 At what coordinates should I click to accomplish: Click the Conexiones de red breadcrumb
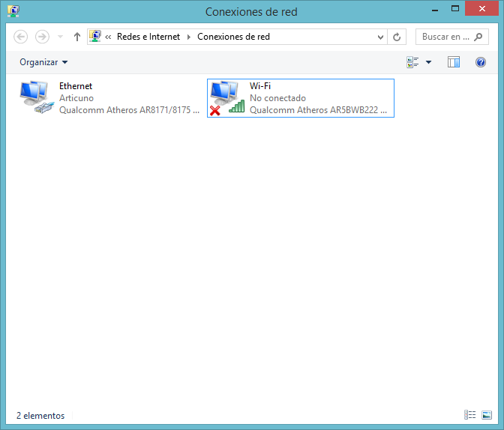[x=233, y=37]
